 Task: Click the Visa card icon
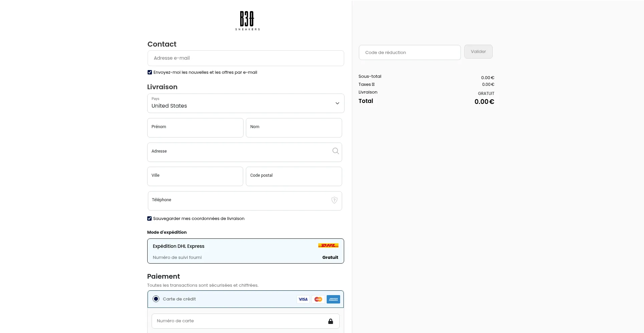coord(303,299)
